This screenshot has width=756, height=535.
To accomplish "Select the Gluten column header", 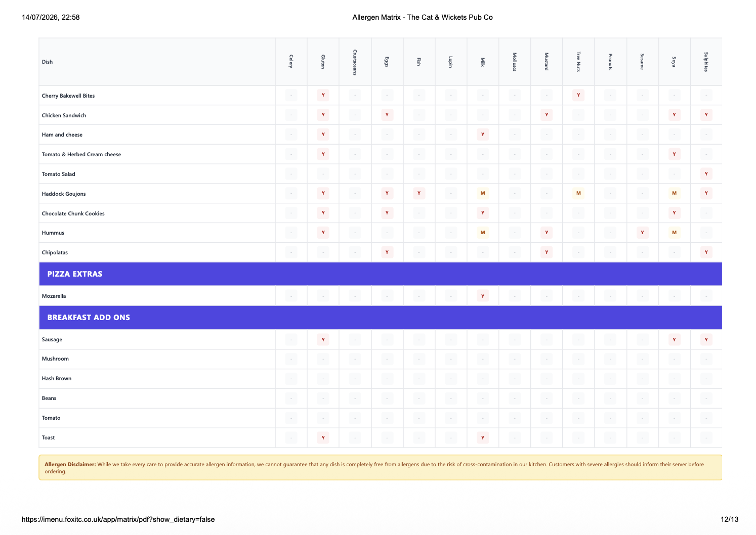I will click(323, 62).
